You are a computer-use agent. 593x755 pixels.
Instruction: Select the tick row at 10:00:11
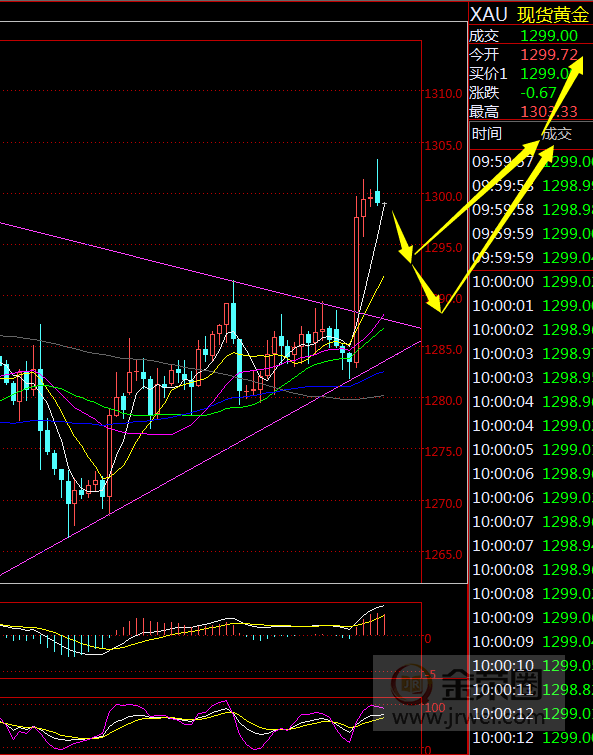click(532, 690)
